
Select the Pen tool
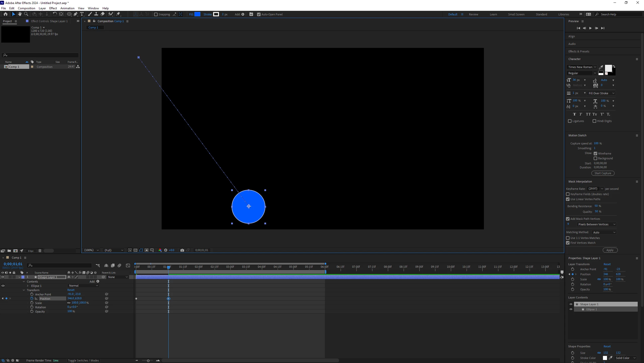click(75, 14)
